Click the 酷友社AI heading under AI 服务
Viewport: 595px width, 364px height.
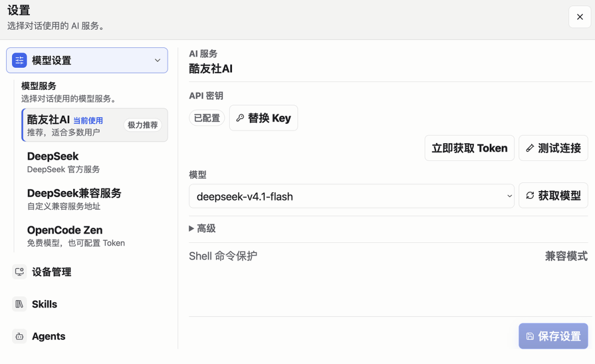click(x=210, y=69)
